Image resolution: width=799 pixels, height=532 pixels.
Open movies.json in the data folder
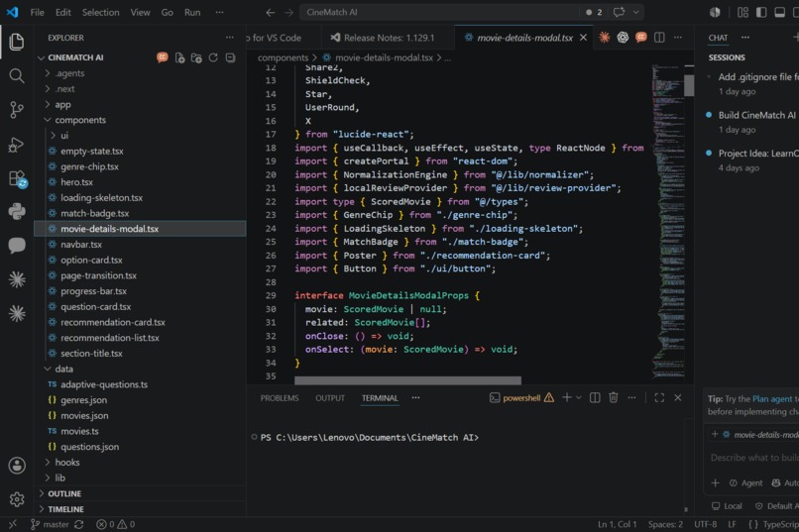[84, 416]
